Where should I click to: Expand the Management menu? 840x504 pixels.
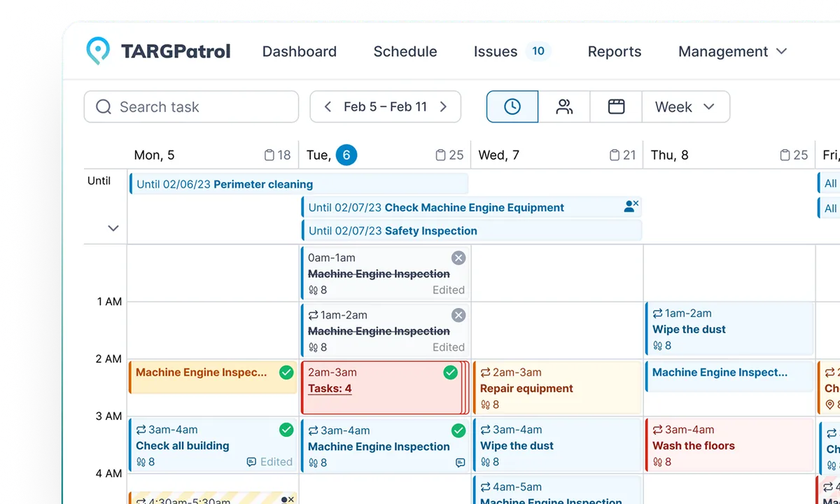(x=732, y=52)
